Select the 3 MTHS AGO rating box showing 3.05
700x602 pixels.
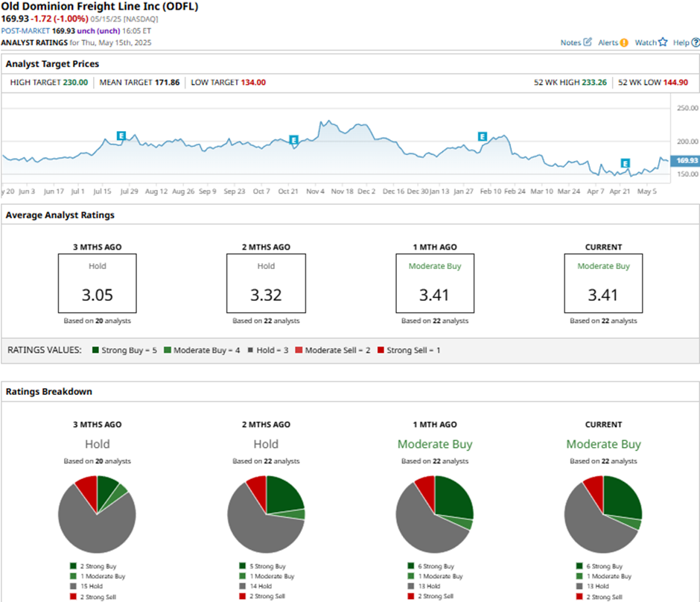coord(97,283)
